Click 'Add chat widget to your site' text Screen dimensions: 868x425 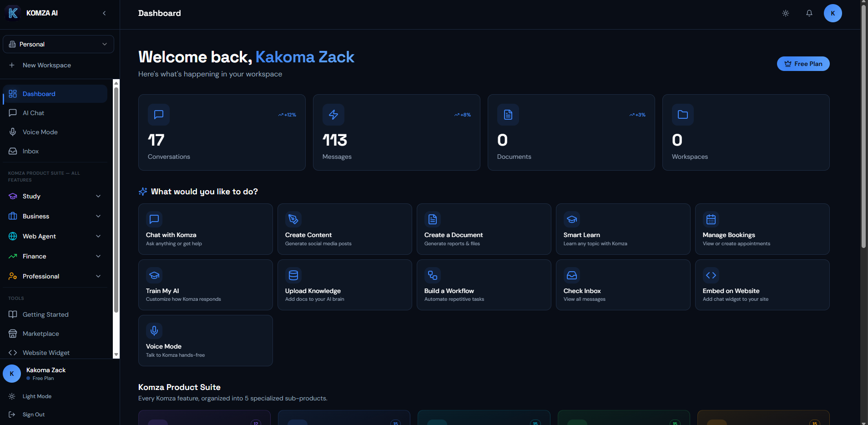pos(736,299)
